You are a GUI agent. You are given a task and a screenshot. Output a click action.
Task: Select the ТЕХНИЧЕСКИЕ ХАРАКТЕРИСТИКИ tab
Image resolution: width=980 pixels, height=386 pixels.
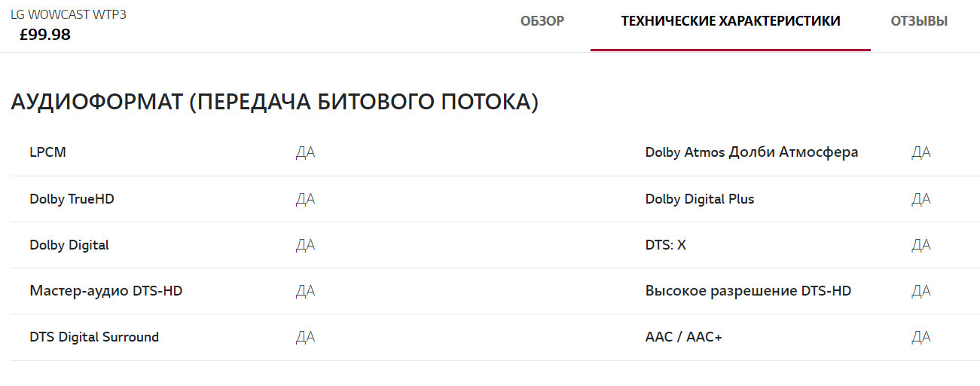(730, 21)
